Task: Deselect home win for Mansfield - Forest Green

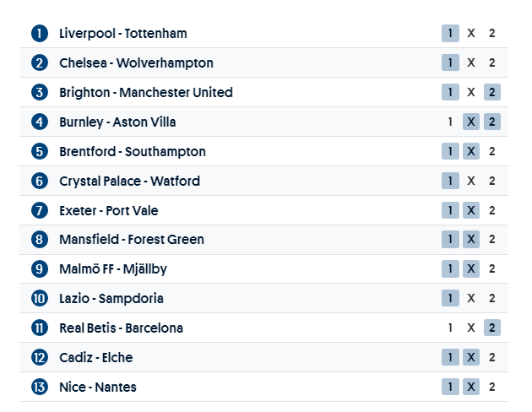Action: coord(450,239)
